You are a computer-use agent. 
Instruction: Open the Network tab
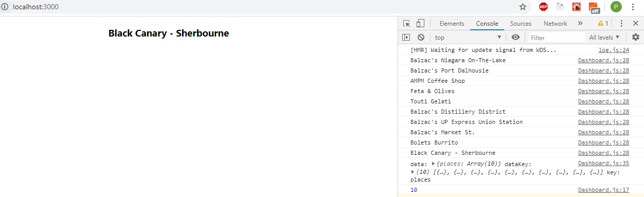[555, 24]
